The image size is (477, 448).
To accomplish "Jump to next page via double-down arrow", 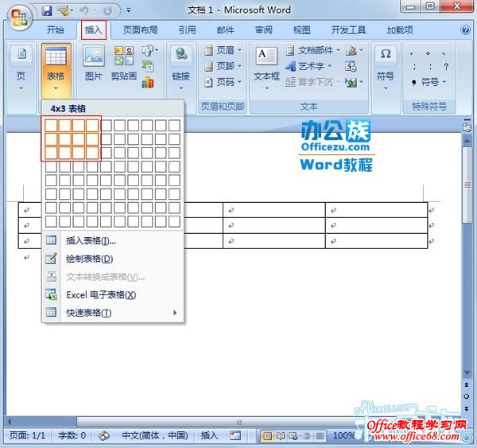I will pyautogui.click(x=467, y=408).
